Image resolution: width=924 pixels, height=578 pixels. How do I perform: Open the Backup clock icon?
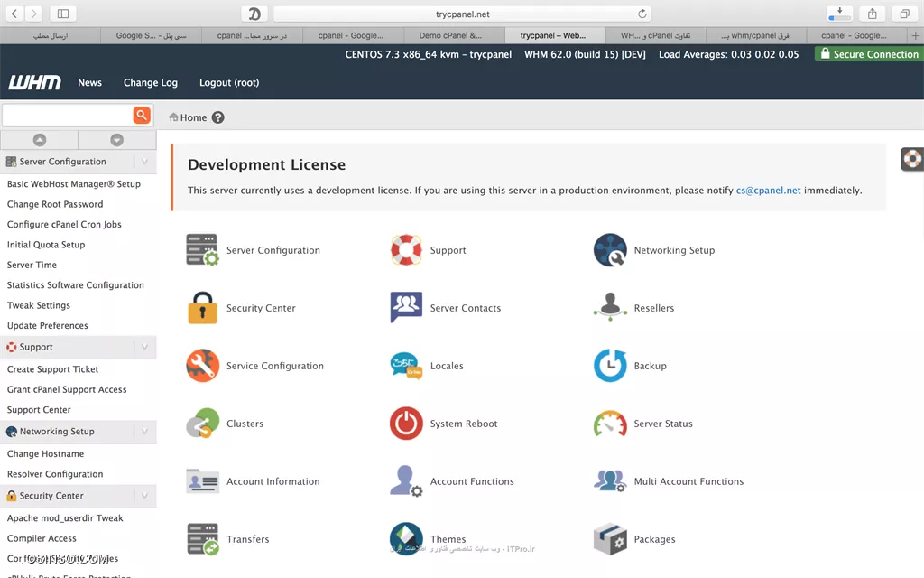610,365
